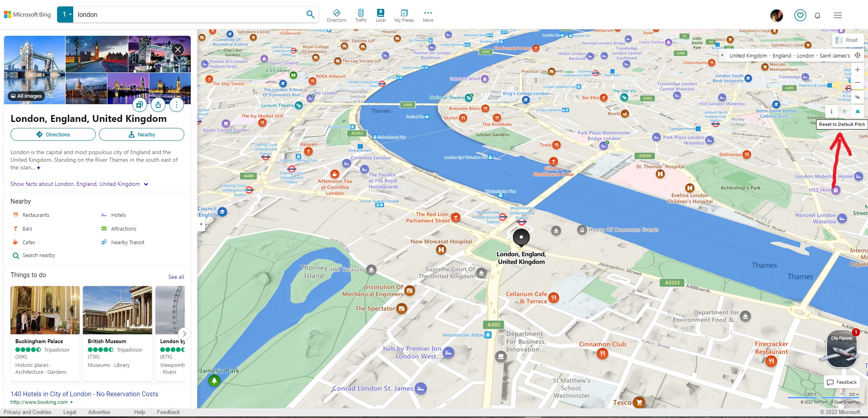Share the London place card
868x418 pixels.
(158, 105)
